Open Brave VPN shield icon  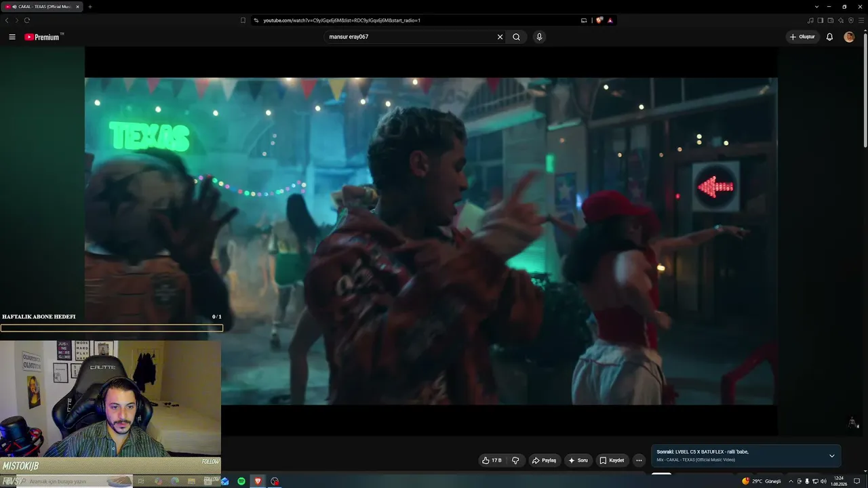click(851, 20)
